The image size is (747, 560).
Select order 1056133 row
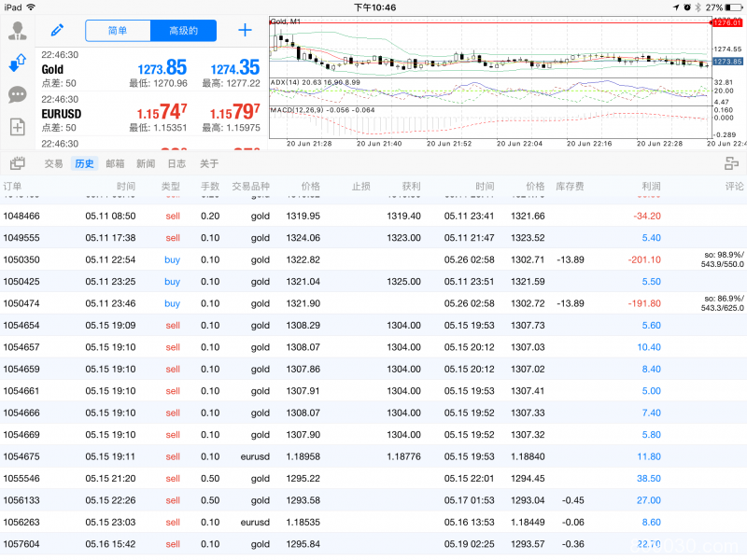pyautogui.click(x=373, y=500)
